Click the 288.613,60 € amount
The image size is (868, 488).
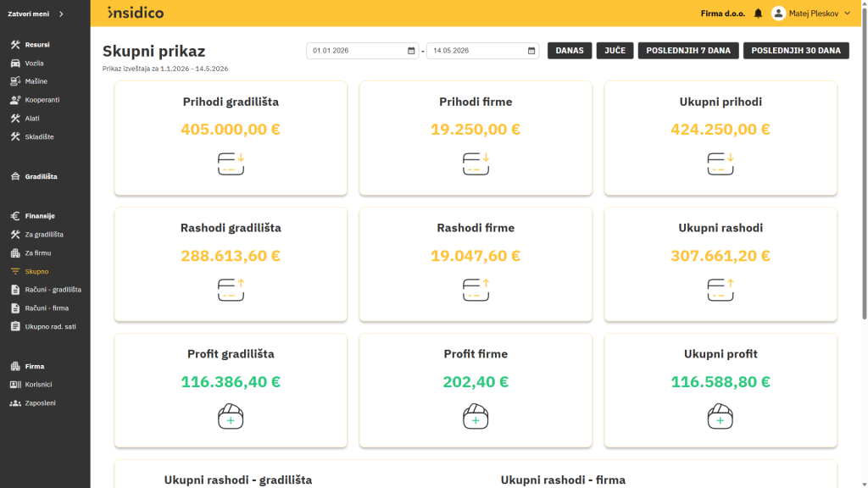click(231, 256)
